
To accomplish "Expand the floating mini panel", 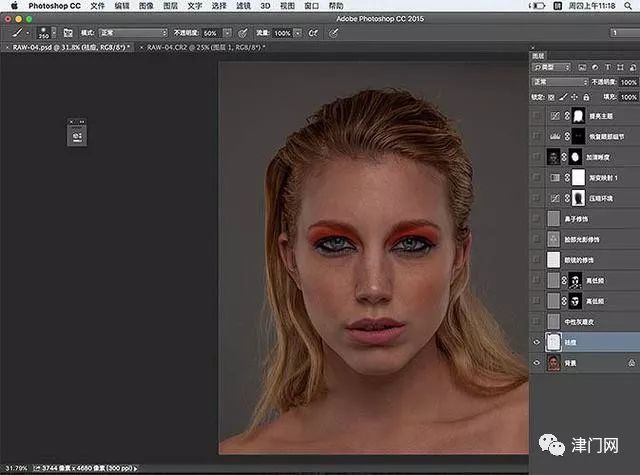I will click(x=82, y=122).
